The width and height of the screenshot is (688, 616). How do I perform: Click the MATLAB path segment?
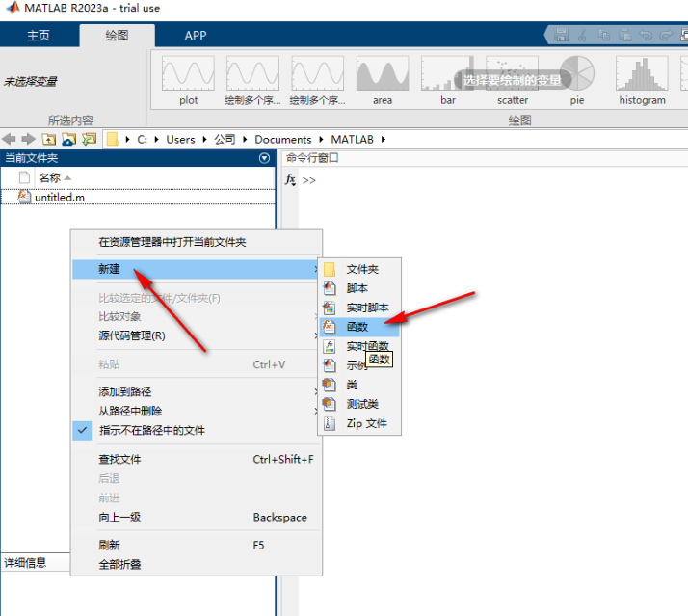tap(353, 140)
